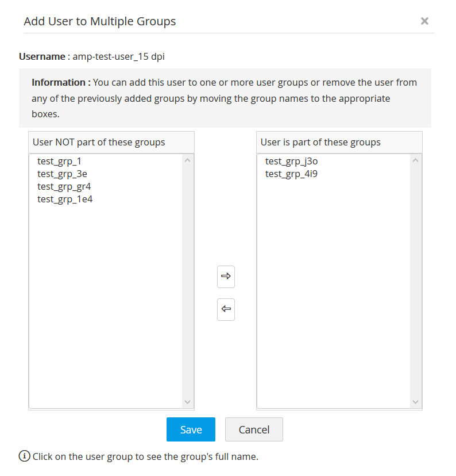This screenshot has height=476, width=456.
Task: Click the left list scrollbar track
Action: click(188, 282)
